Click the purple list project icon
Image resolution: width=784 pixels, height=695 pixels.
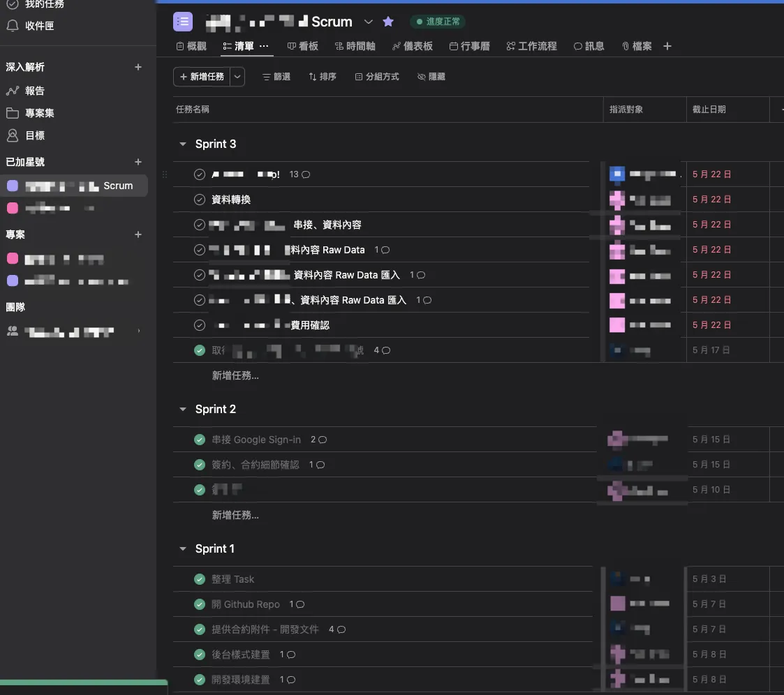coord(183,22)
